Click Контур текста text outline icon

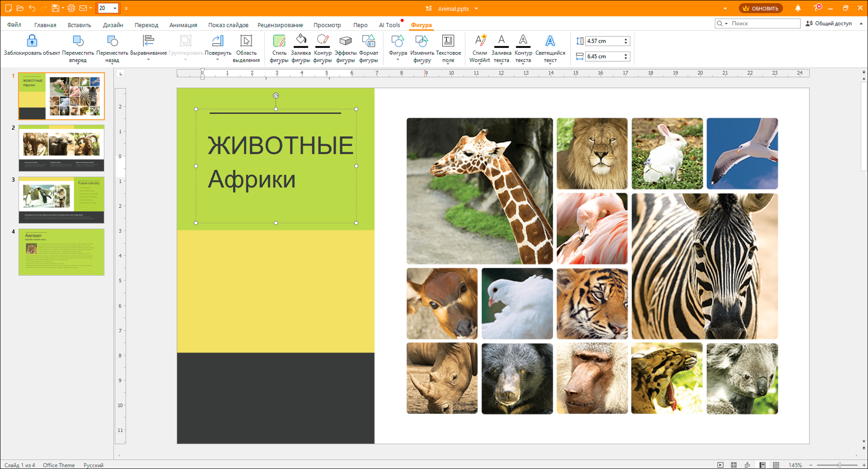click(523, 41)
